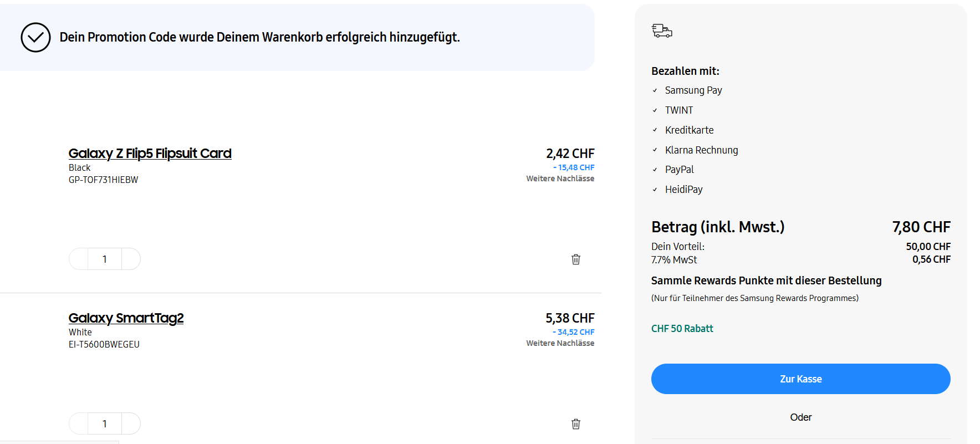Click the delivery truck icon

pyautogui.click(x=662, y=31)
